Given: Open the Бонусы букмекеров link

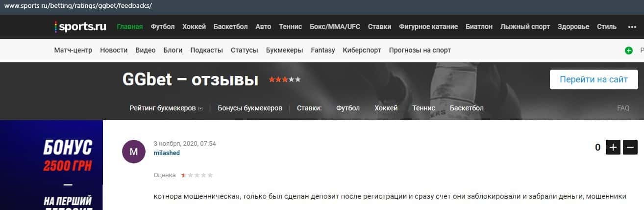Looking at the screenshot, I should click(x=250, y=108).
